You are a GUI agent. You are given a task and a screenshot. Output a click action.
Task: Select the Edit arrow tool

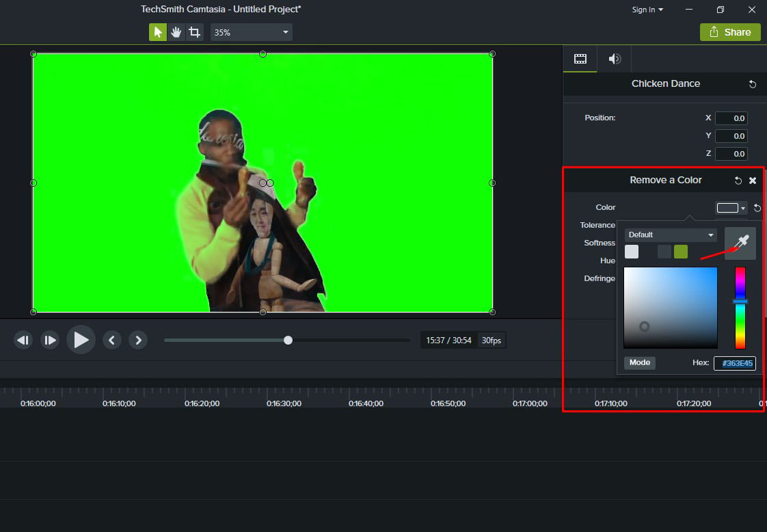157,31
